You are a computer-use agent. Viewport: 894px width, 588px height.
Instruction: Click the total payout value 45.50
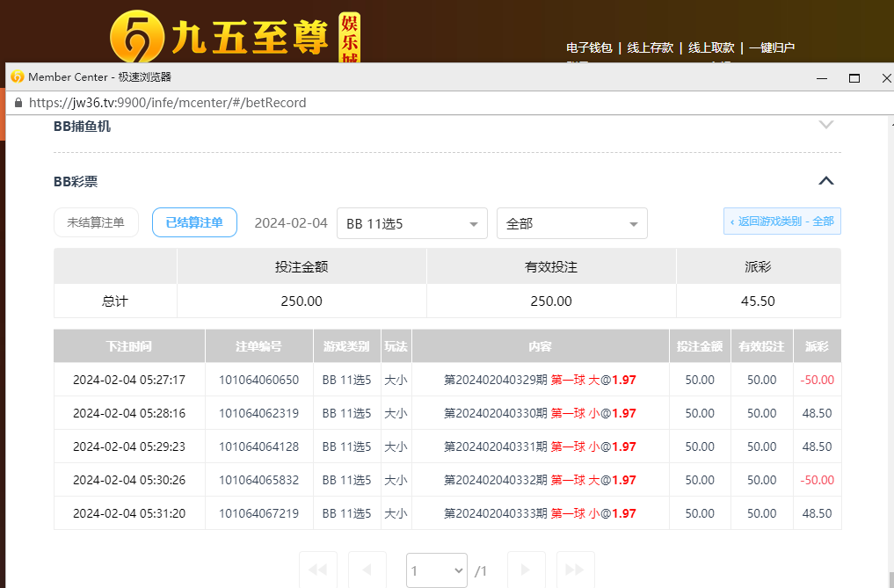(758, 301)
